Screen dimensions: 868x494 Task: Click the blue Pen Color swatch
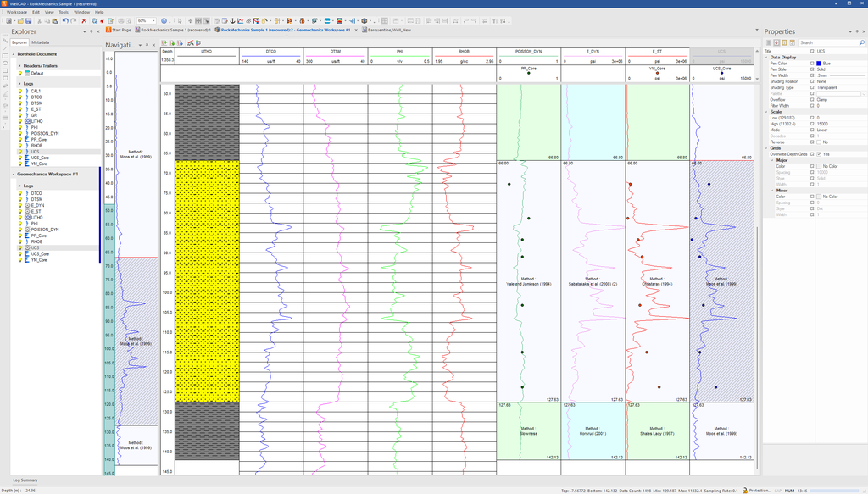819,64
